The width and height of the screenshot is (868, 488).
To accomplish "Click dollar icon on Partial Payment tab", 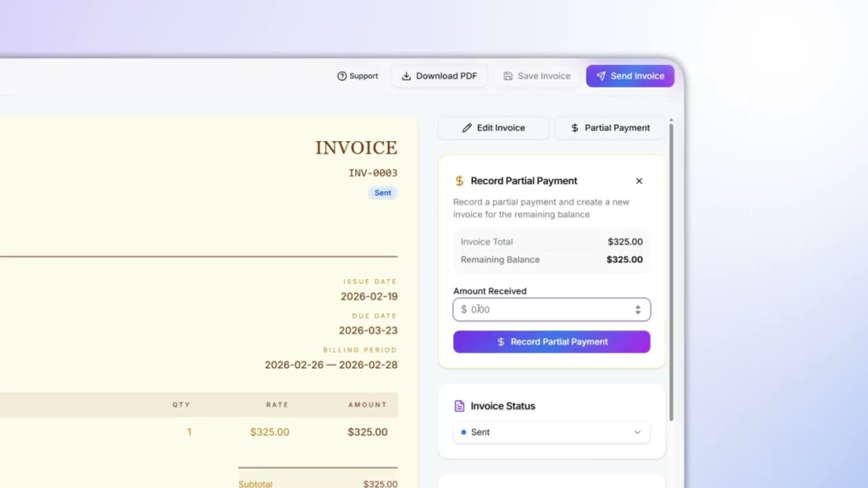I will click(574, 127).
